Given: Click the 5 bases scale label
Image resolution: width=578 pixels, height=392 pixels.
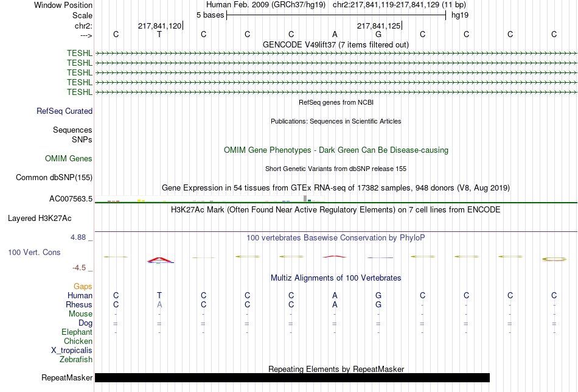Looking at the screenshot, I should pyautogui.click(x=210, y=15).
